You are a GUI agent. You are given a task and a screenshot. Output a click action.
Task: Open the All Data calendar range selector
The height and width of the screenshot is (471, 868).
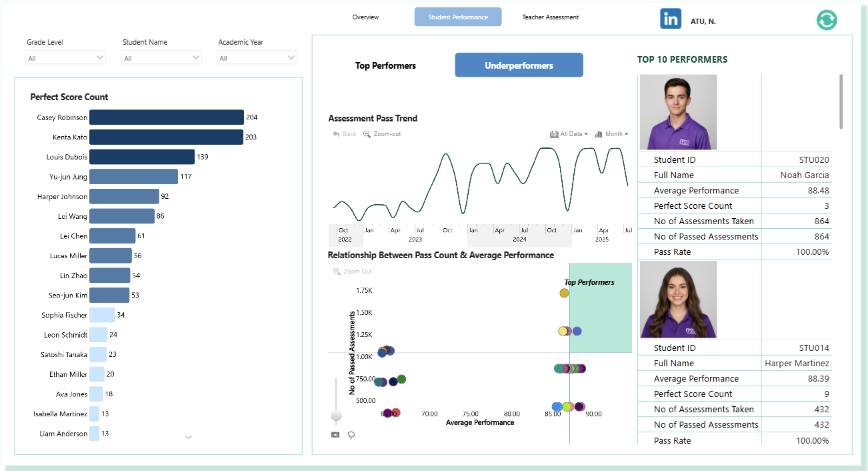pyautogui.click(x=569, y=134)
